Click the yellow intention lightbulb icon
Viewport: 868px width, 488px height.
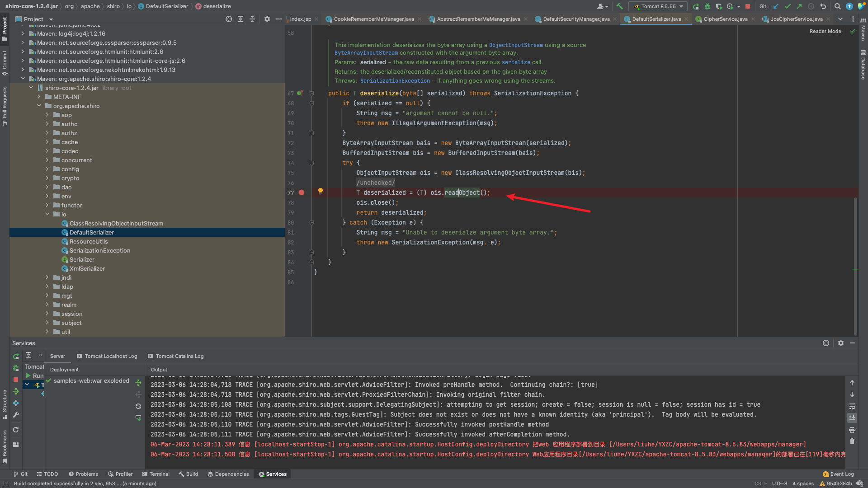pos(321,191)
